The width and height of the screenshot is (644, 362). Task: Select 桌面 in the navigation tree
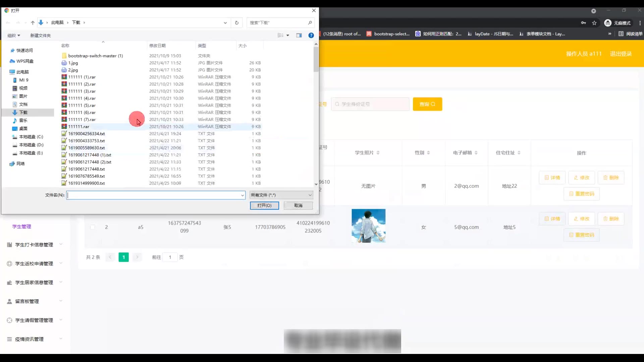[x=23, y=129]
